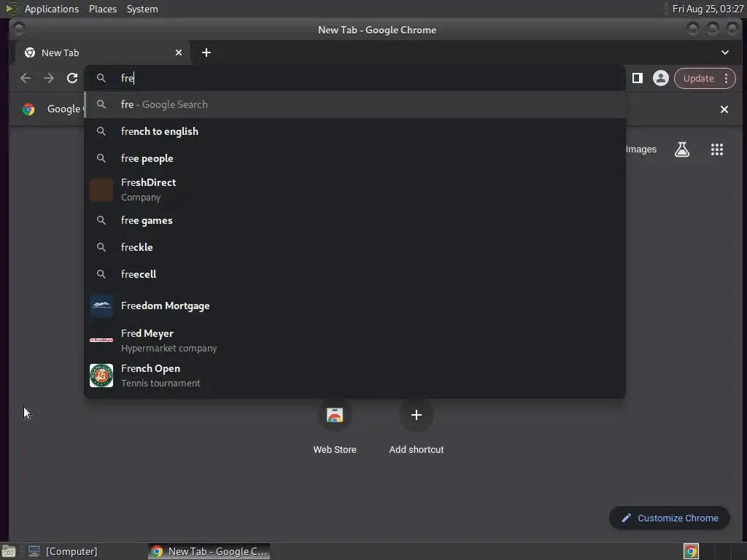The image size is (747, 560).
Task: Click the Chrome tray icon in bottom panel
Action: (x=691, y=551)
